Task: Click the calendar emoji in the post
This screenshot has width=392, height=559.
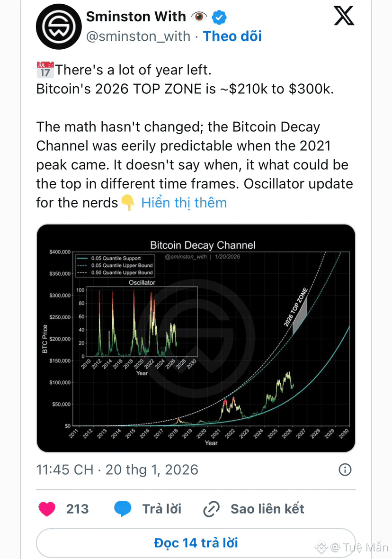Action: pyautogui.click(x=45, y=70)
